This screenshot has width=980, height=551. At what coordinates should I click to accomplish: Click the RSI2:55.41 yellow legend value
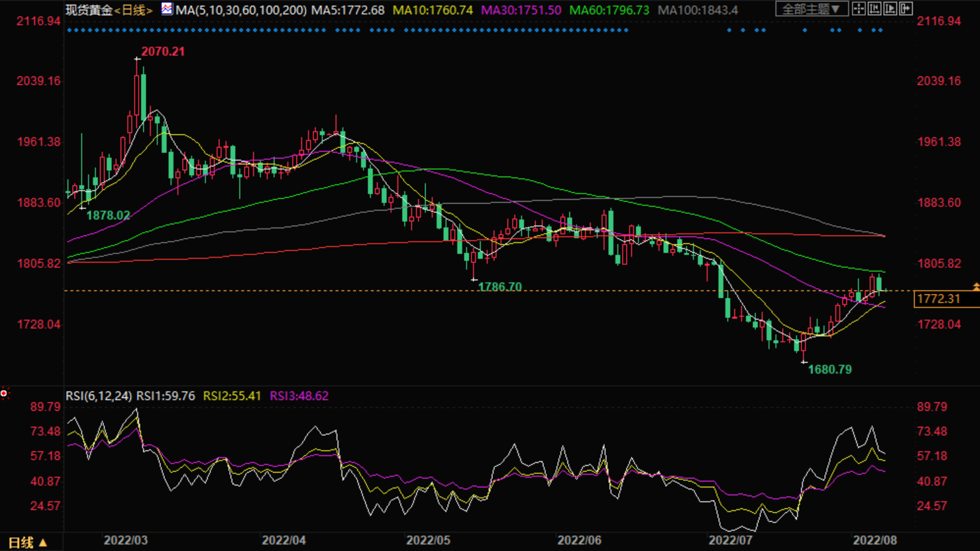(x=232, y=396)
